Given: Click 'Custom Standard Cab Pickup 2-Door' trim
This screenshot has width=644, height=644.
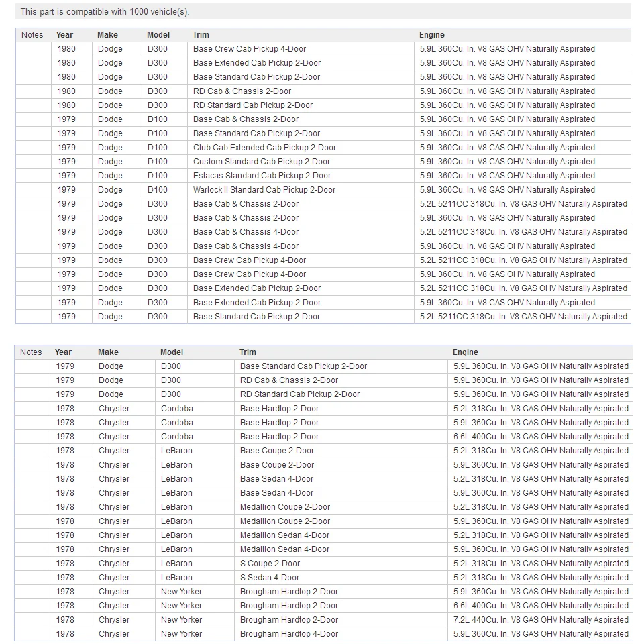Looking at the screenshot, I should pos(262,162).
